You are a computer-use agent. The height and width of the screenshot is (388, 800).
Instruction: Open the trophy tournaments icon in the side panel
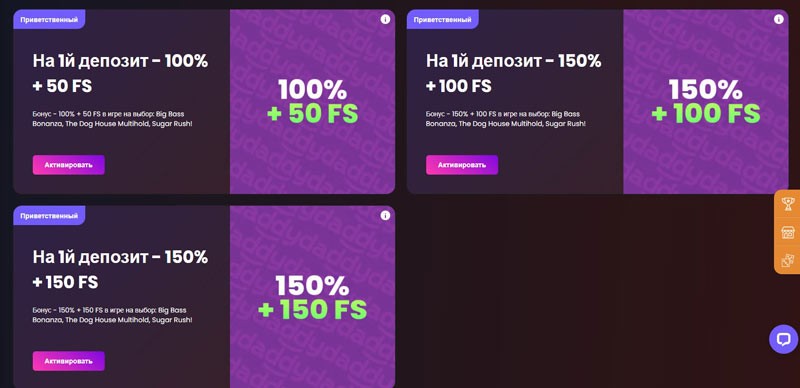(788, 205)
